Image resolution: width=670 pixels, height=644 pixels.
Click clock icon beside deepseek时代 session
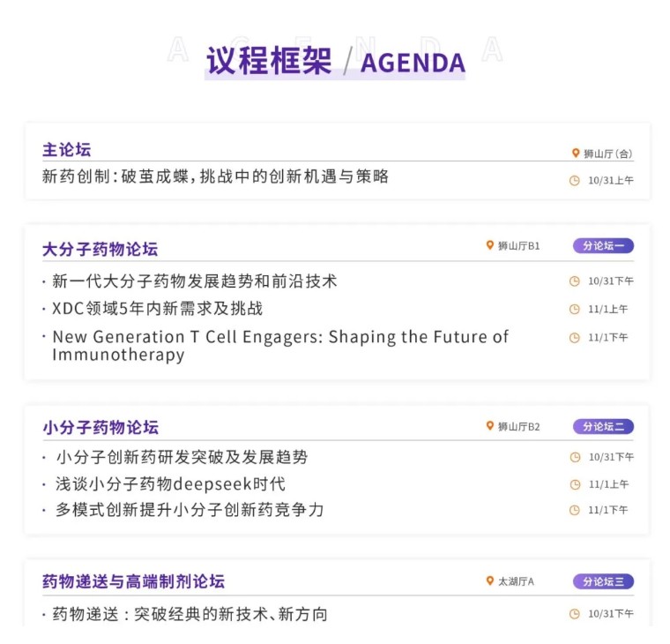(575, 484)
